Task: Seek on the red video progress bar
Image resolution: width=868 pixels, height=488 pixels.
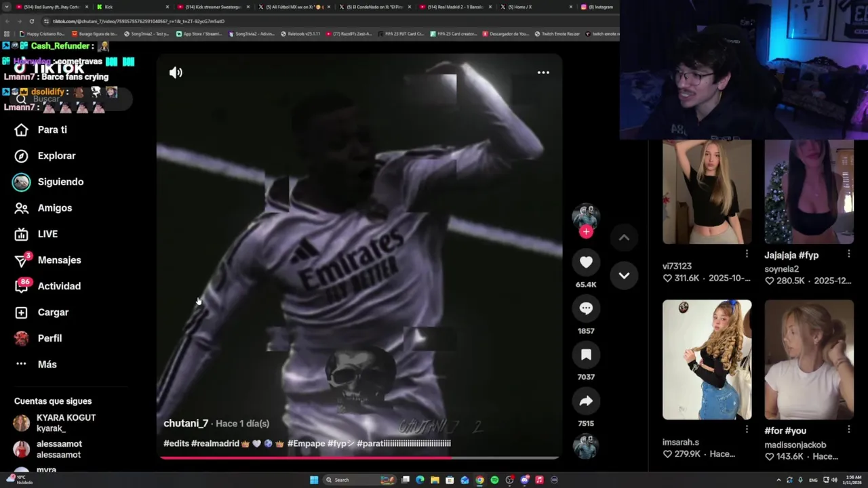Action: 359,458
